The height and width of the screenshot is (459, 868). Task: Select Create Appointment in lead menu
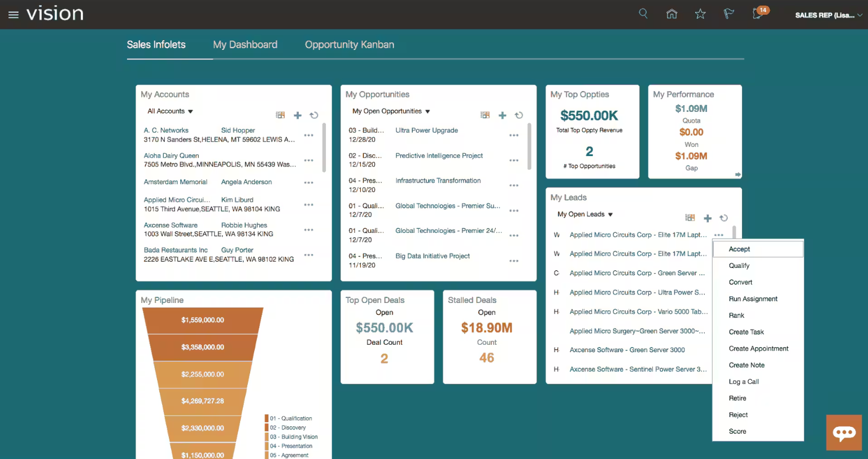point(758,349)
